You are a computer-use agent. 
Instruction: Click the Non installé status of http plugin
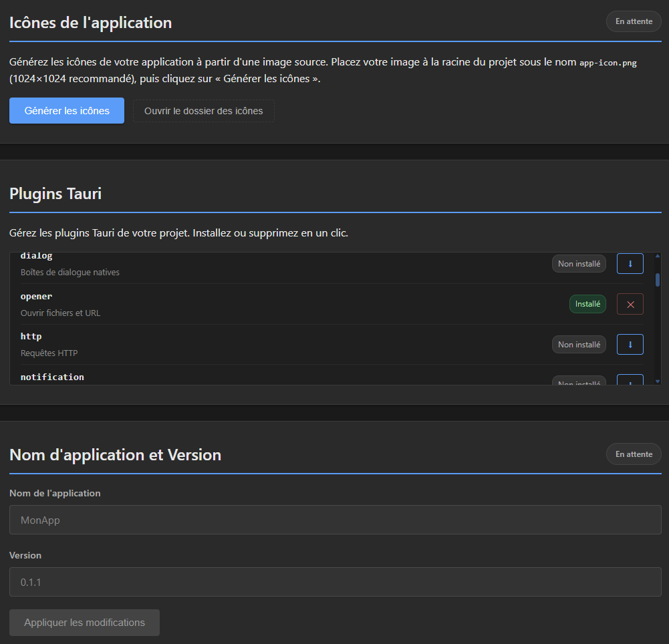click(x=579, y=344)
